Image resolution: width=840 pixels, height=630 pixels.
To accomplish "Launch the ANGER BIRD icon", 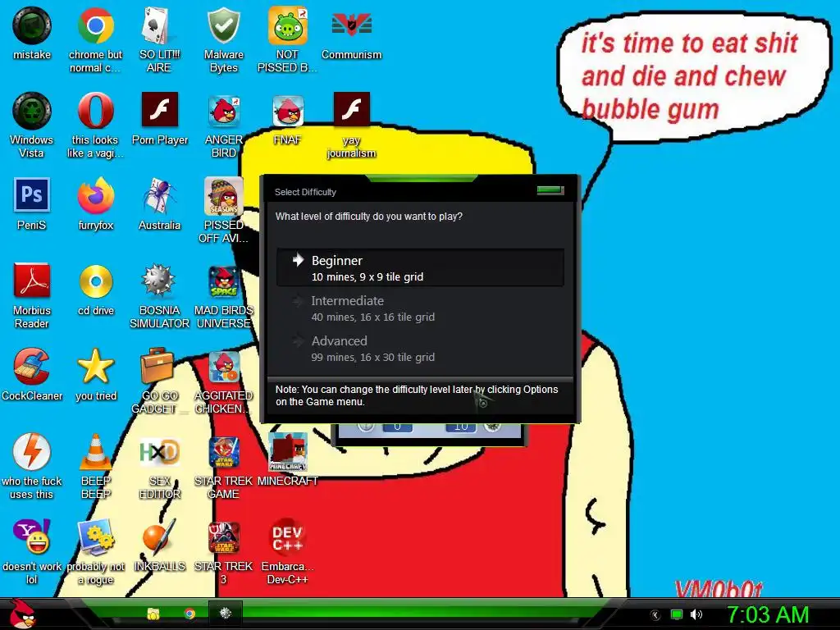I will coord(223,111).
